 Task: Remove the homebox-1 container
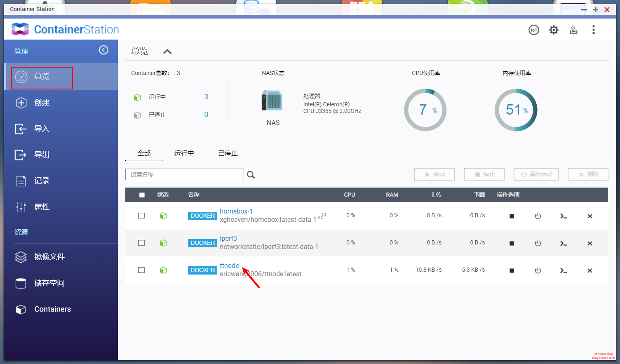590,216
